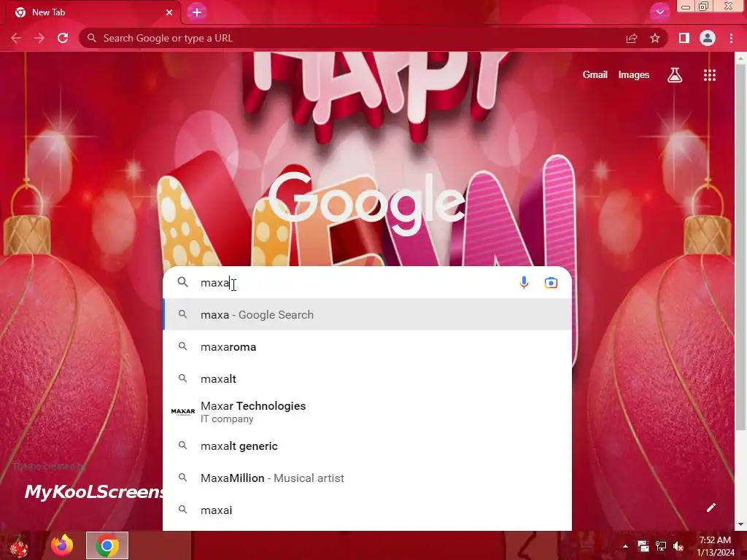Search by image with camera icon
747x560 pixels.
(x=551, y=283)
